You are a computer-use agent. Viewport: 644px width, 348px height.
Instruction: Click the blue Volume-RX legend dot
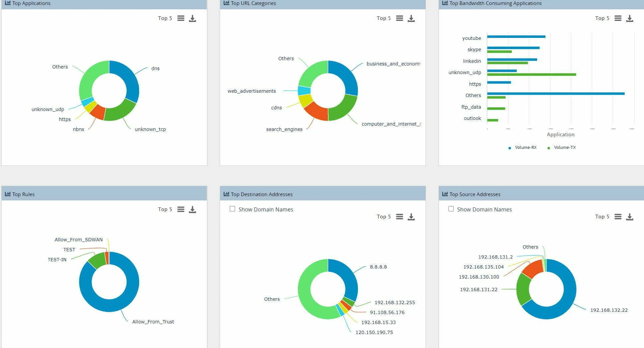coord(509,147)
